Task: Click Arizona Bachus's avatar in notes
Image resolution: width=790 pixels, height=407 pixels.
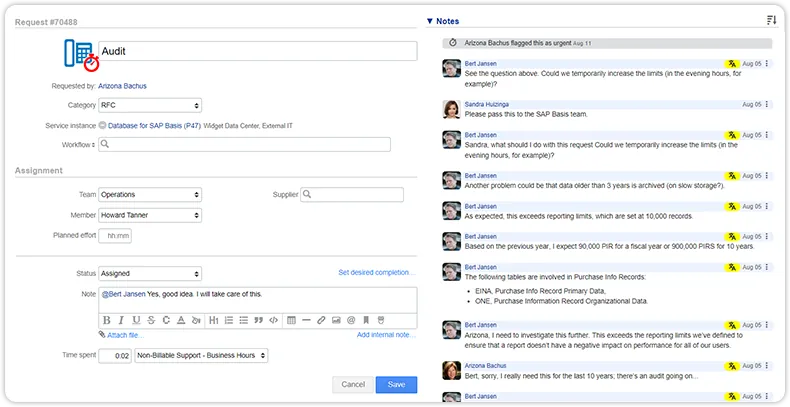Action: point(451,370)
